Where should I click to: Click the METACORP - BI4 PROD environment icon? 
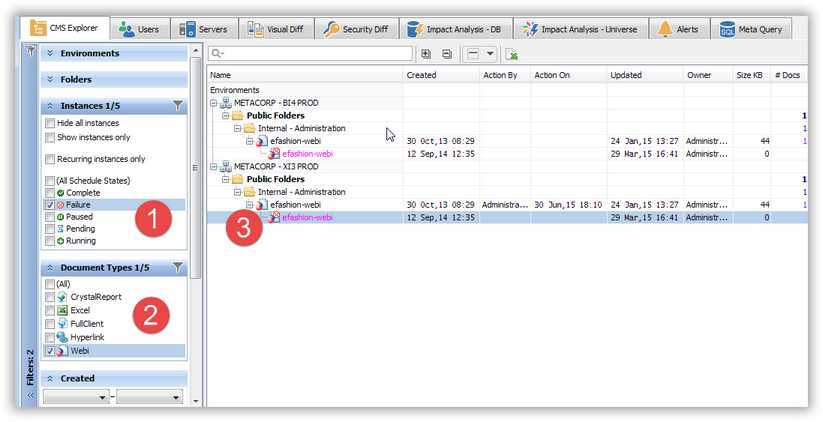tap(226, 103)
